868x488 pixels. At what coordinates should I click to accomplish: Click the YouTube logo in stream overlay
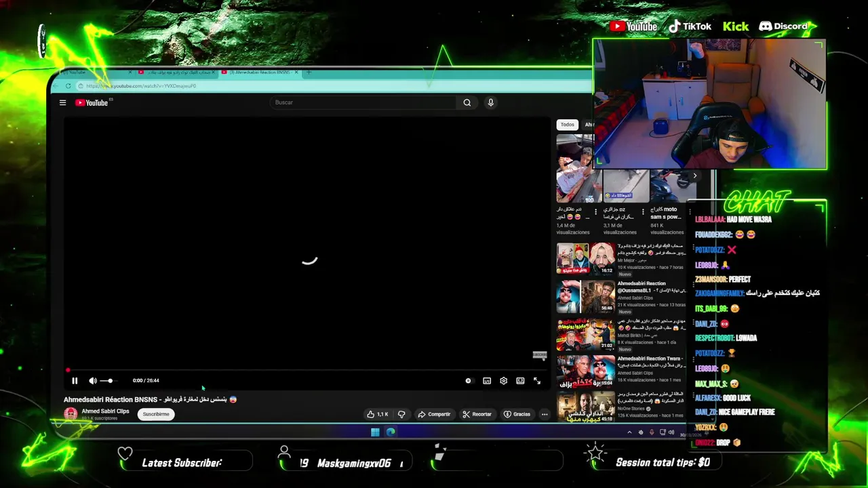(x=633, y=26)
